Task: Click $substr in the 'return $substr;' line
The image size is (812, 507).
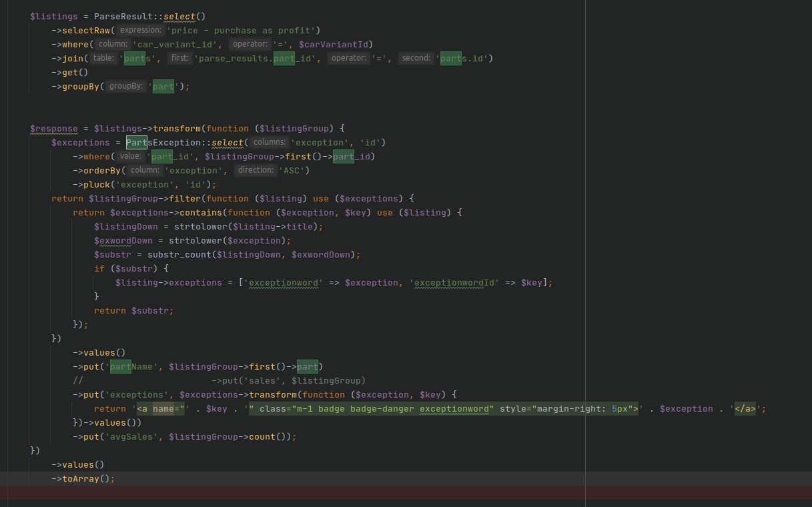Action: (150, 310)
